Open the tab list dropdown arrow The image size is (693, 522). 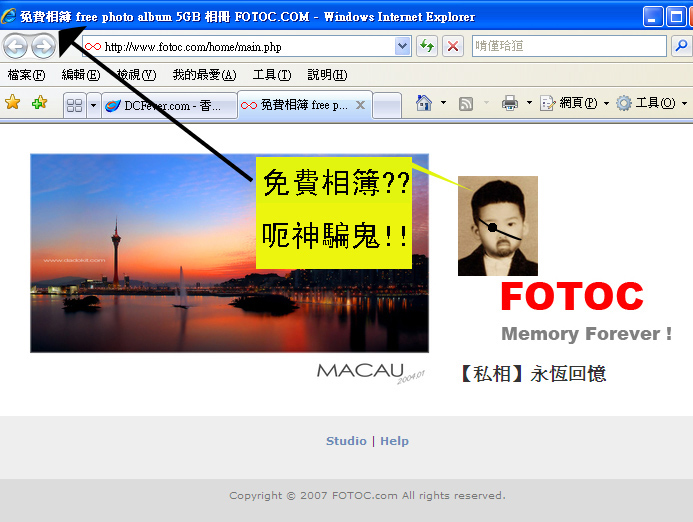[93, 106]
